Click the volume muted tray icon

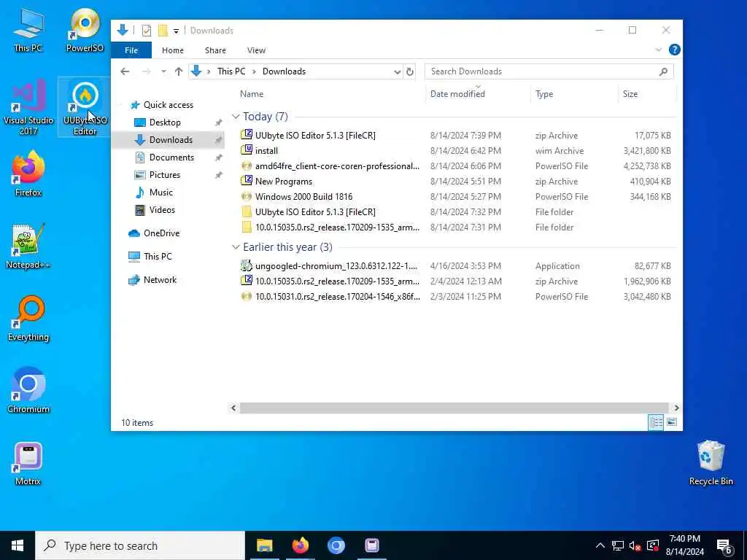(x=635, y=545)
